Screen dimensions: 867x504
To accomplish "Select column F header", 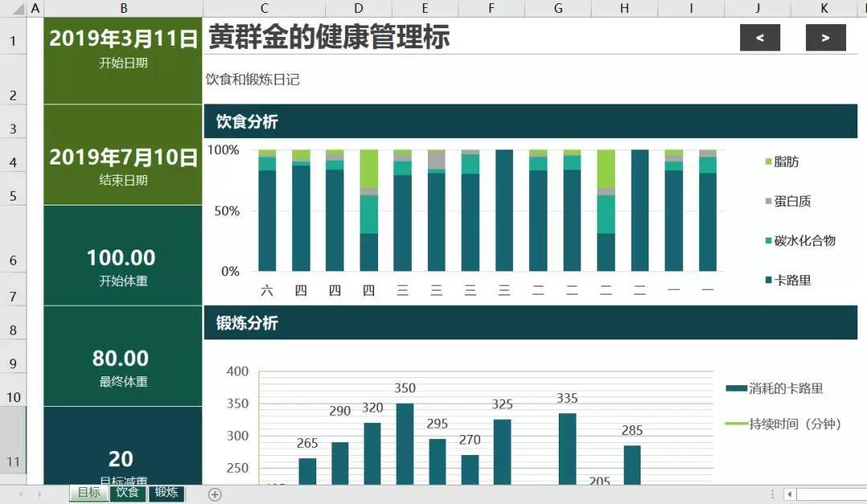I will click(x=491, y=8).
